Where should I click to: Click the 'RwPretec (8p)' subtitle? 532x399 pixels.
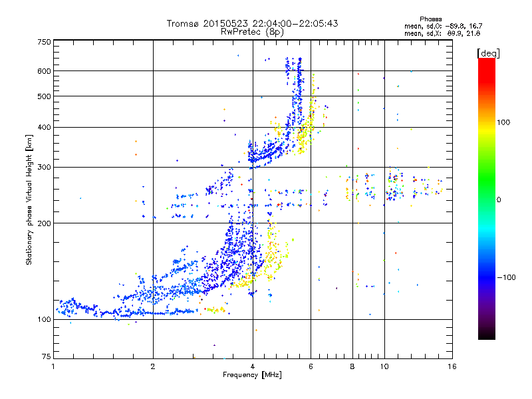click(x=252, y=32)
